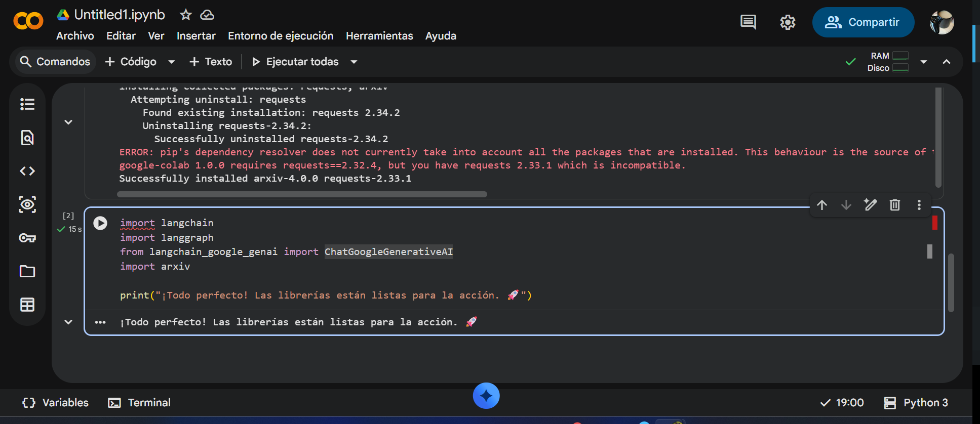Collapse the print output chevron
Screen dimensions: 980x424
tap(68, 322)
